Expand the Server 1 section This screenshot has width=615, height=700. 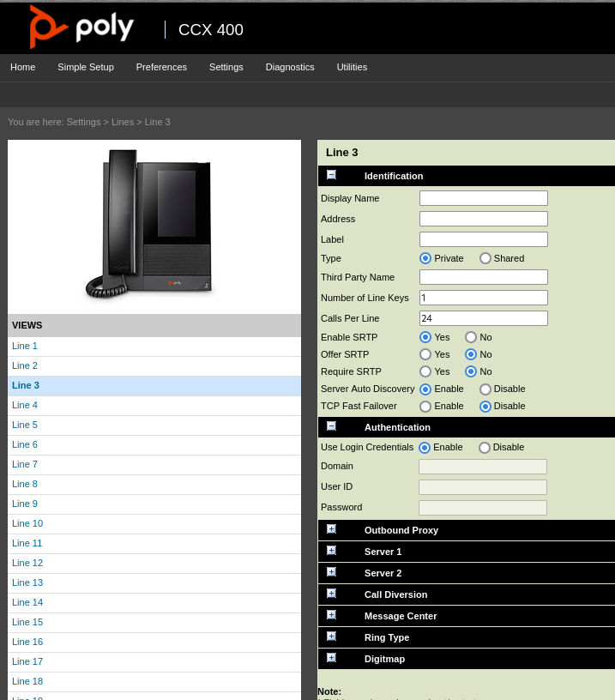[331, 551]
